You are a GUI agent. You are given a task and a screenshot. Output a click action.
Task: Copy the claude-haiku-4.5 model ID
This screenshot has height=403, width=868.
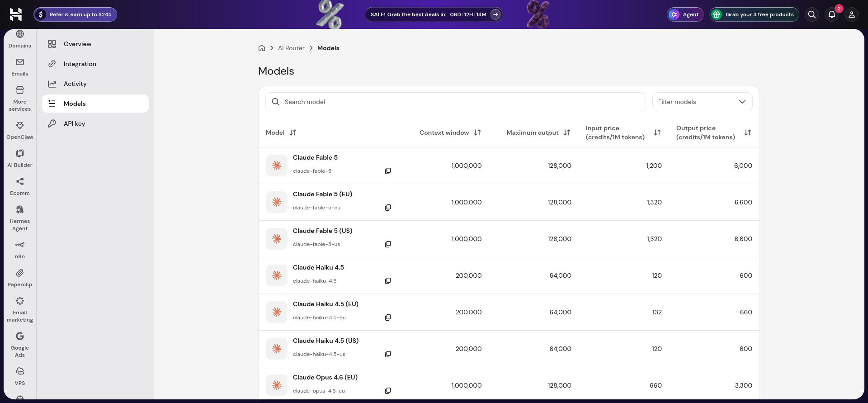coord(388,281)
